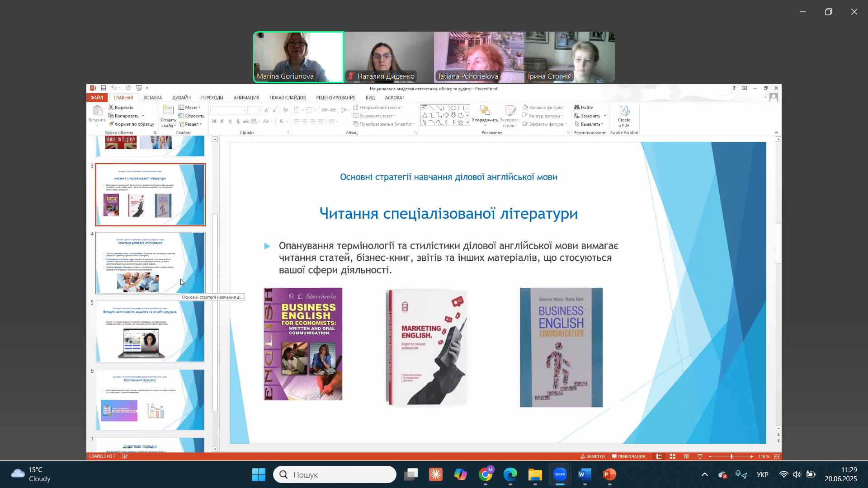
Task: Switch to the АНИМАЦИЯ tab
Action: [x=246, y=98]
